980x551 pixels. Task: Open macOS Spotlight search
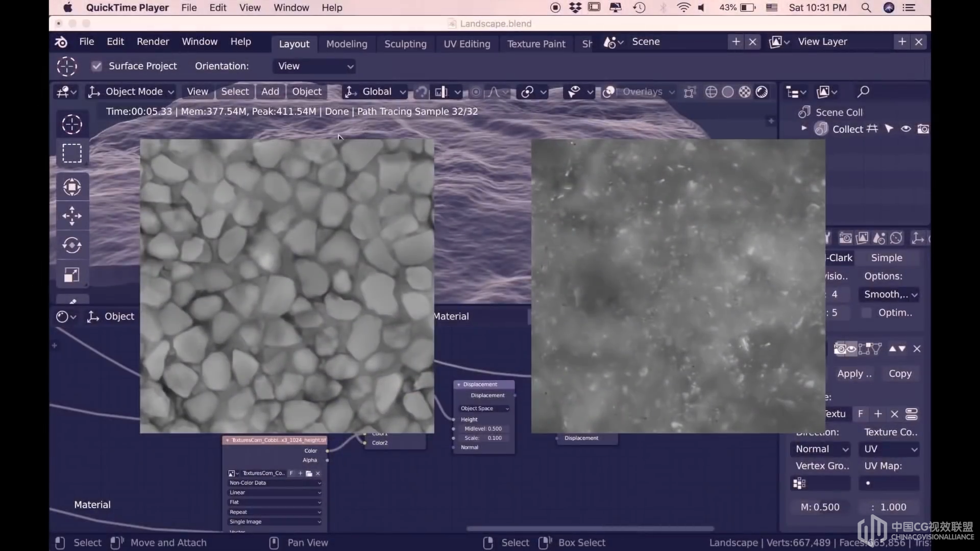tap(866, 8)
